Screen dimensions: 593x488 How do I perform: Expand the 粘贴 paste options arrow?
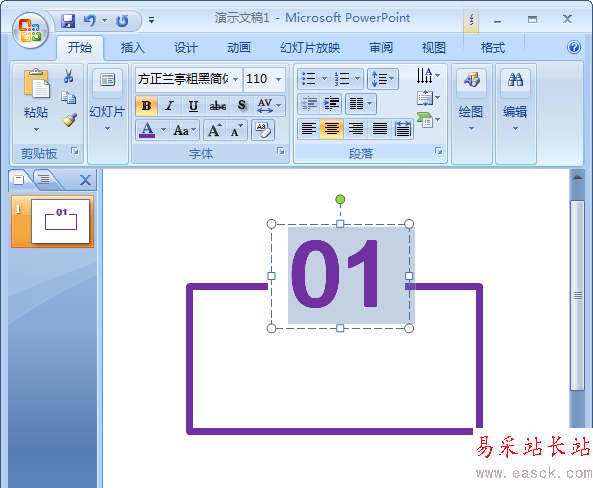tap(36, 130)
